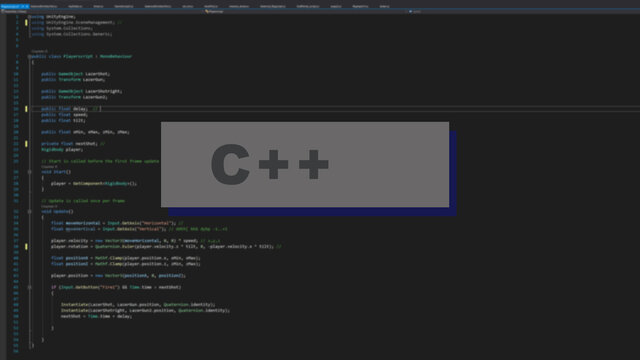640x360 pixels.
Task: Click 'public class PlayerScript : MonoBehaviour' declaration
Action: [x=82, y=56]
